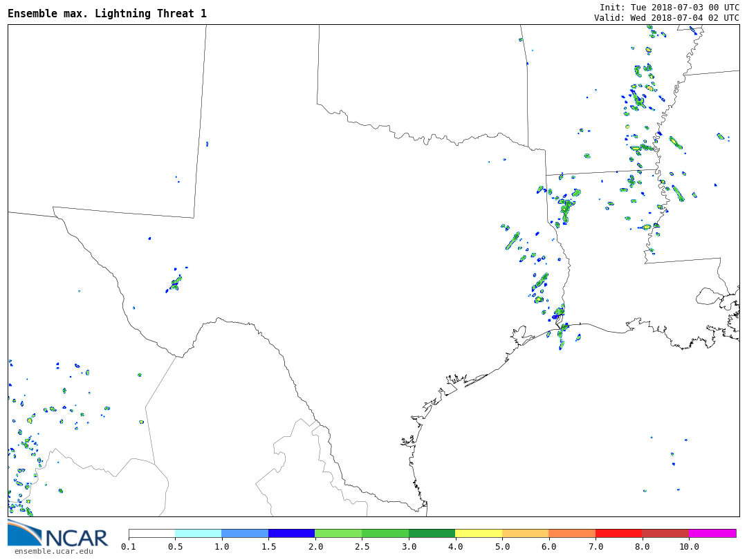Pick the magenta swatch above 10.0
The image size is (747, 560).
click(712, 533)
